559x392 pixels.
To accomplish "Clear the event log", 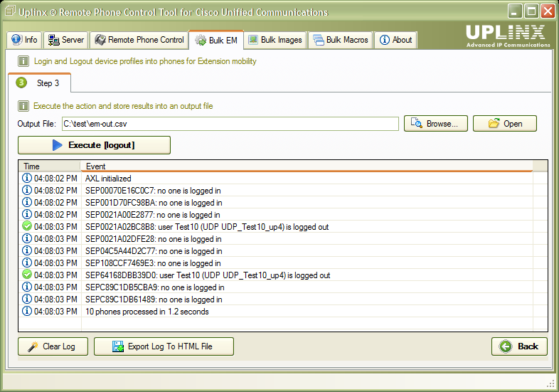I will pyautogui.click(x=53, y=346).
